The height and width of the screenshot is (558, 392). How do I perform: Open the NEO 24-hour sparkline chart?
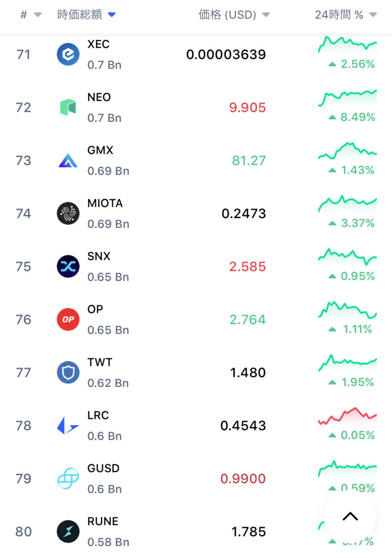click(347, 97)
